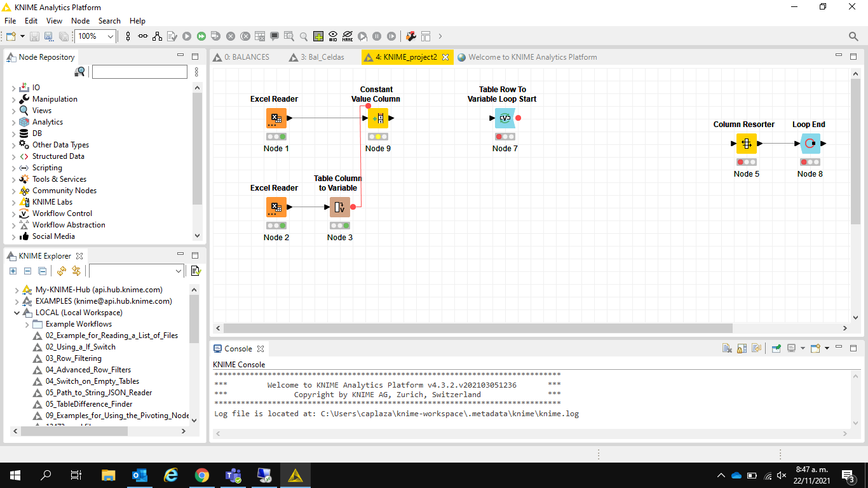The image size is (868, 488).
Task: Click the green Execute All nodes icon
Action: [201, 36]
